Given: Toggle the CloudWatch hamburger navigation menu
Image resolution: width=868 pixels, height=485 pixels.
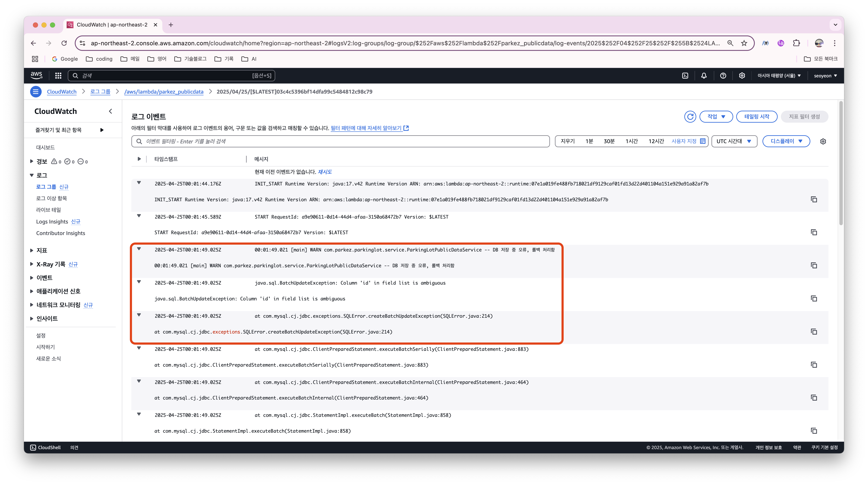Looking at the screenshot, I should pyautogui.click(x=36, y=92).
